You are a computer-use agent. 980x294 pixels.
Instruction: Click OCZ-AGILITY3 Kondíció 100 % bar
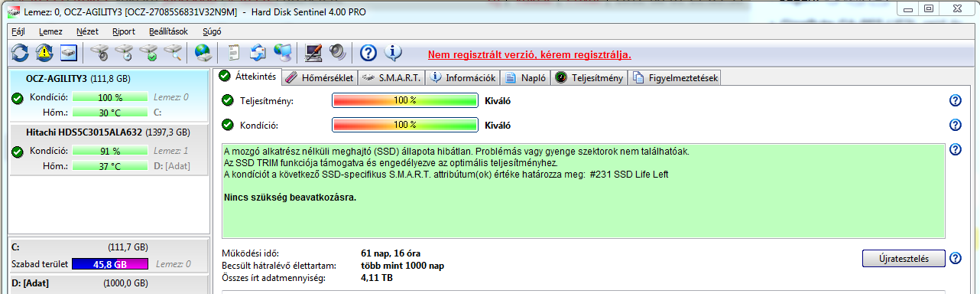click(x=110, y=97)
